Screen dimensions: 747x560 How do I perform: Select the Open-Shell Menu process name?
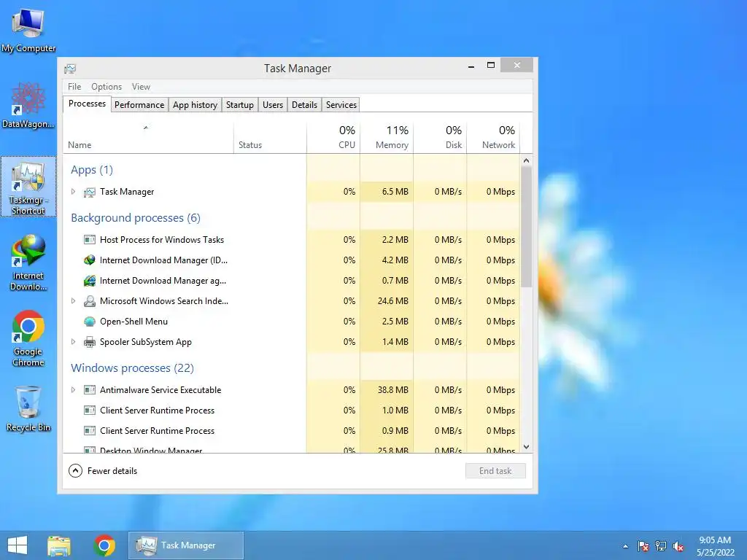(x=134, y=322)
